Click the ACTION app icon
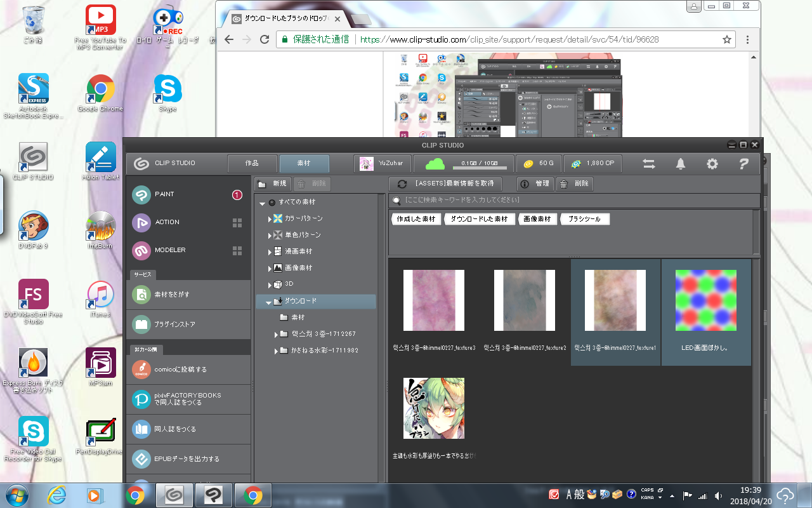The image size is (812, 508). click(x=141, y=222)
